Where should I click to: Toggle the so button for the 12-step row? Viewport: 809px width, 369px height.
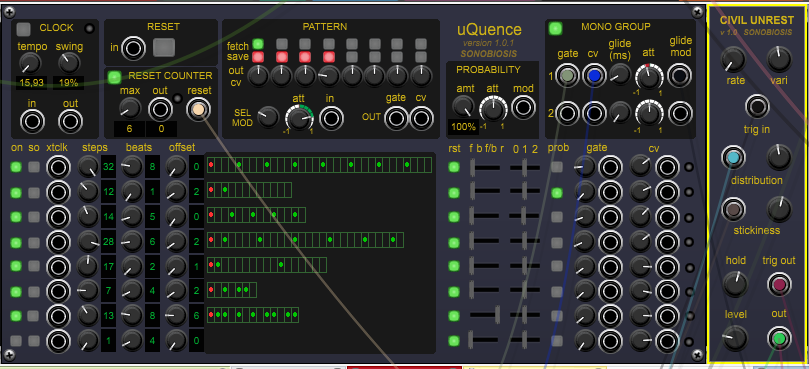pyautogui.click(x=34, y=192)
